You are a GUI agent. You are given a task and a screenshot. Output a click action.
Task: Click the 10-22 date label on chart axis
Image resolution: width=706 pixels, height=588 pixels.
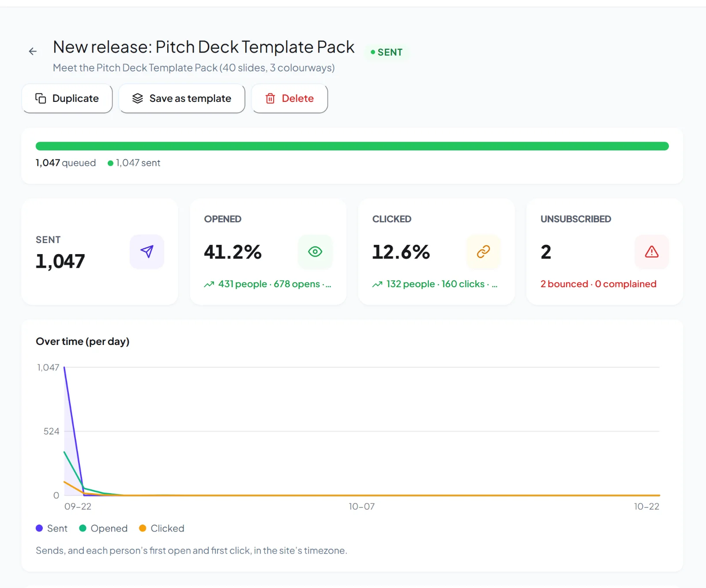click(646, 506)
